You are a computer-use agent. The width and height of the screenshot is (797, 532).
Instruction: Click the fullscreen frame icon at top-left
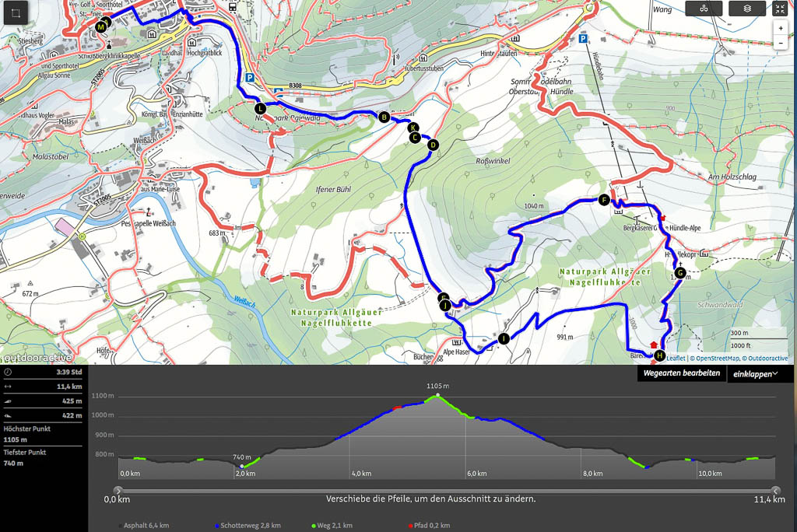pos(16,13)
